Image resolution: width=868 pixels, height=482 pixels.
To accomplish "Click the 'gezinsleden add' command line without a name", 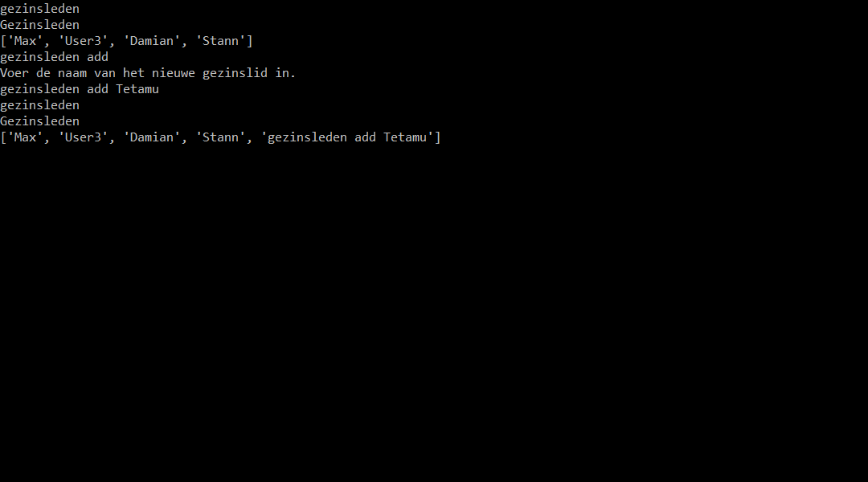I will (x=55, y=57).
